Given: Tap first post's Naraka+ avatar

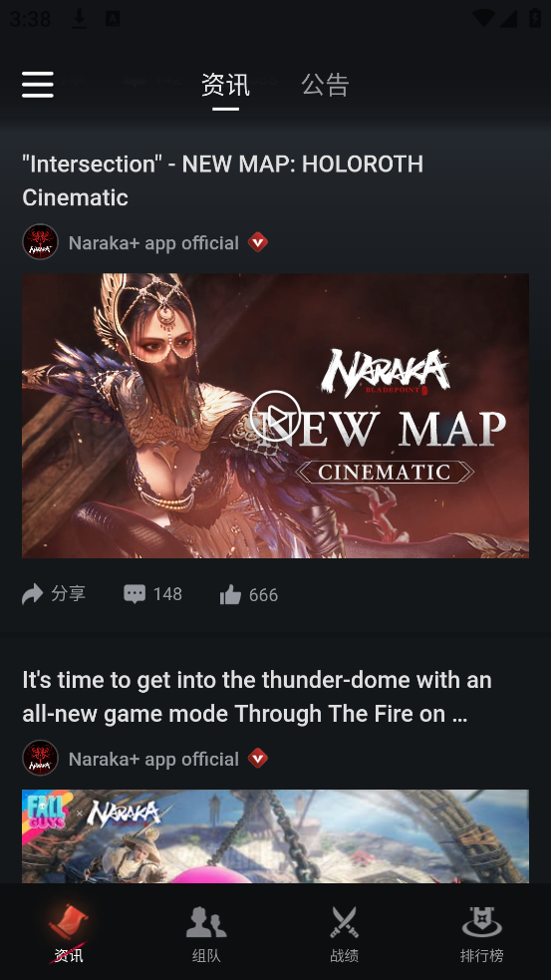Looking at the screenshot, I should tap(41, 242).
